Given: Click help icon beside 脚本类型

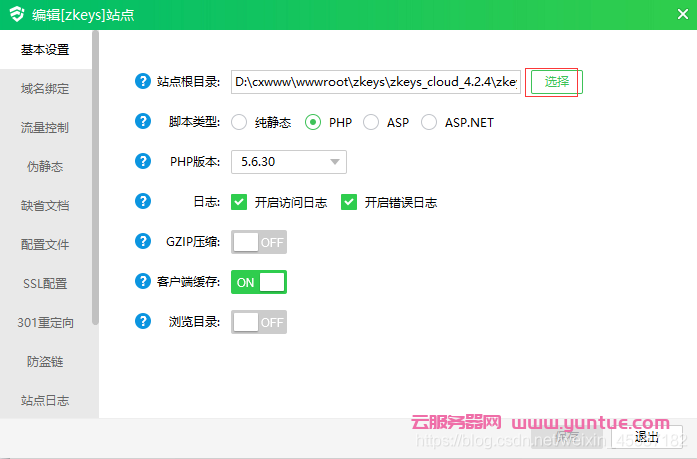Looking at the screenshot, I should (142, 122).
